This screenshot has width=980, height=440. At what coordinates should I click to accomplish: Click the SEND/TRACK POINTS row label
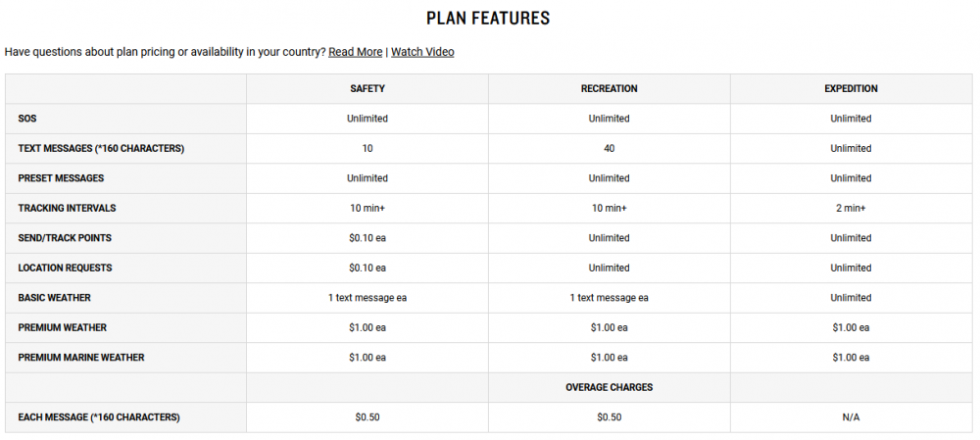point(65,238)
